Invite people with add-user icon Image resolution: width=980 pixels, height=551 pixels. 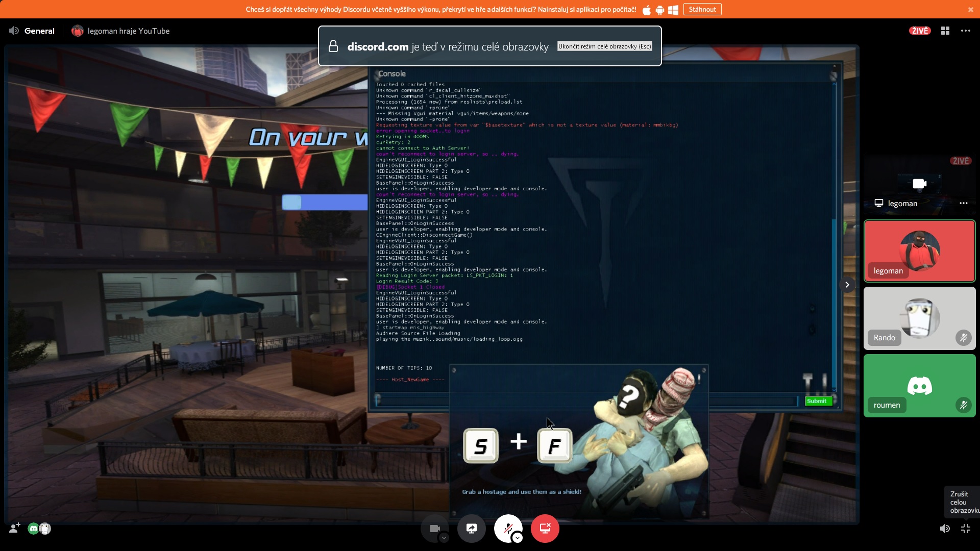coord(14,529)
